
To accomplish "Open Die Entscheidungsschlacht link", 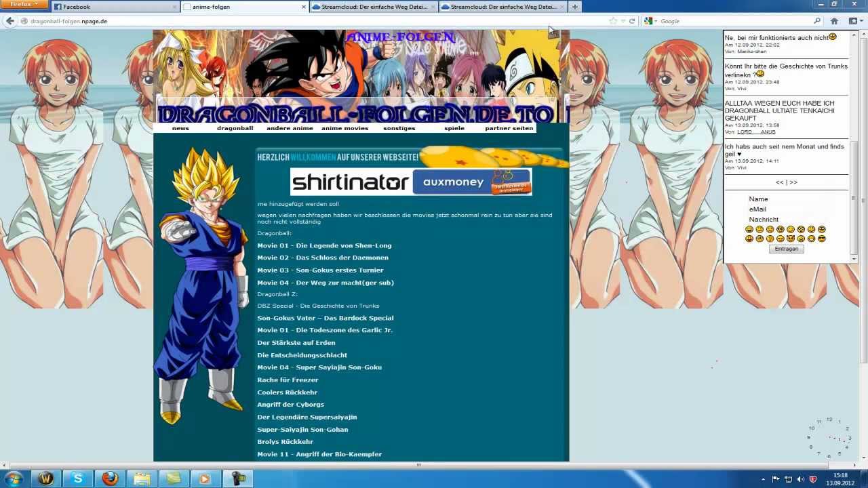I will (x=302, y=355).
